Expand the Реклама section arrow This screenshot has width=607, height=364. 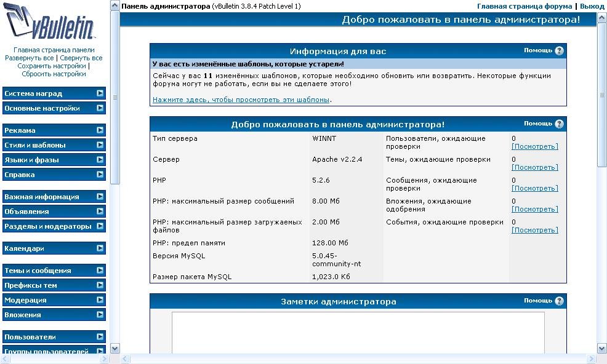(100, 130)
